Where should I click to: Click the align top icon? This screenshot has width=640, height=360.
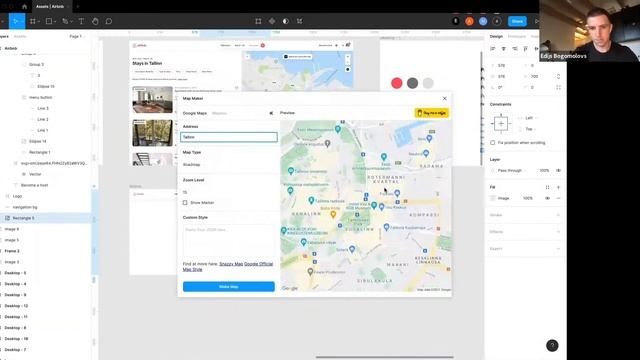[x=526, y=49]
